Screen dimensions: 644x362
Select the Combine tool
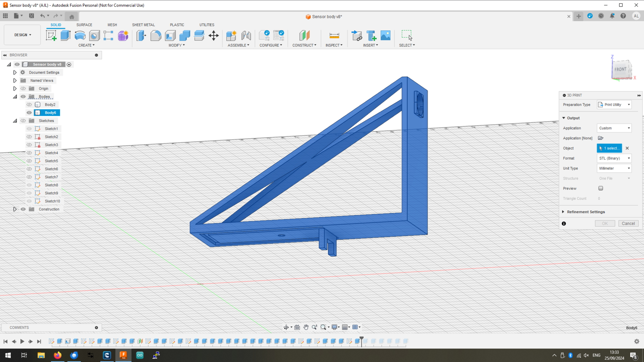pyautogui.click(x=185, y=35)
